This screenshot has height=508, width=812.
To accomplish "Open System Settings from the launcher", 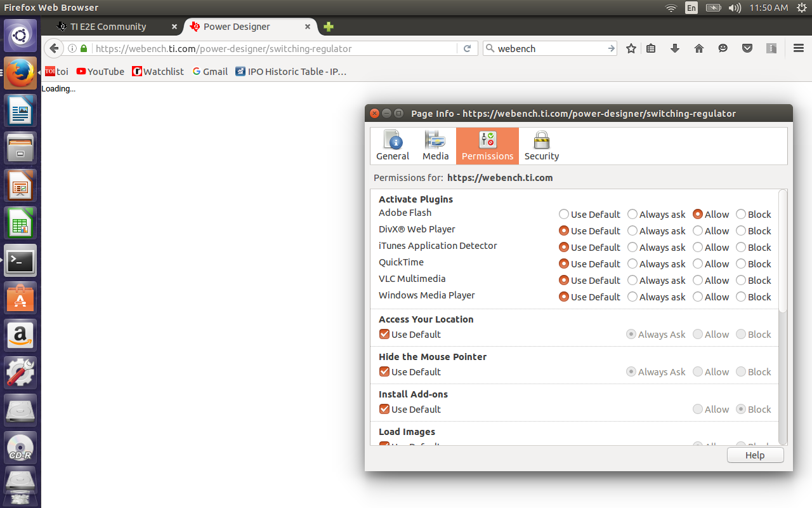I will [20, 373].
